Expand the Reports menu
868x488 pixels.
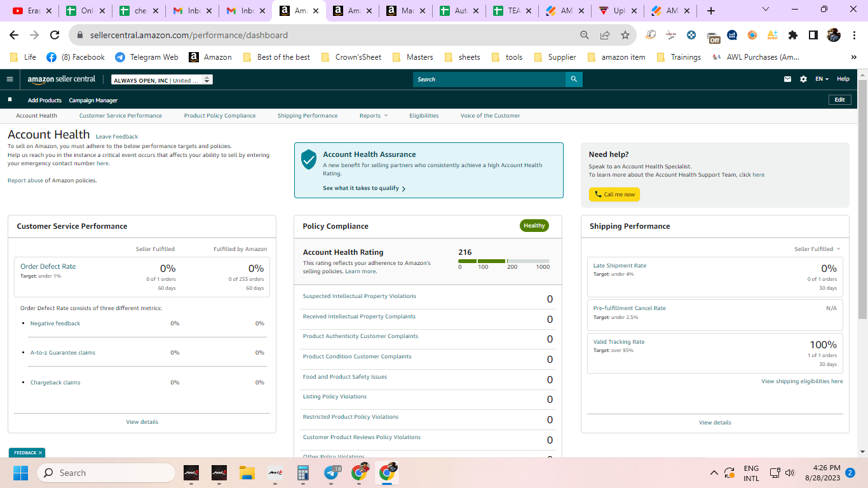click(x=373, y=116)
